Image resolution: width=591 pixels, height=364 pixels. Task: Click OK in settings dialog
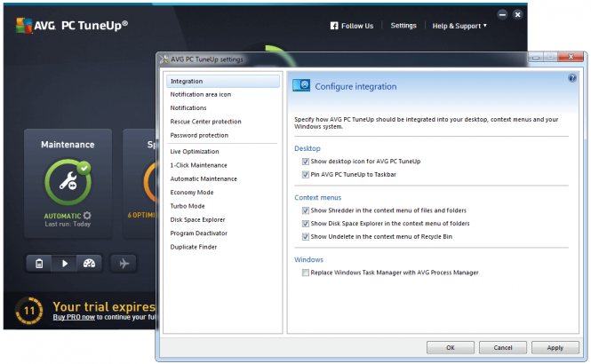coord(451,347)
